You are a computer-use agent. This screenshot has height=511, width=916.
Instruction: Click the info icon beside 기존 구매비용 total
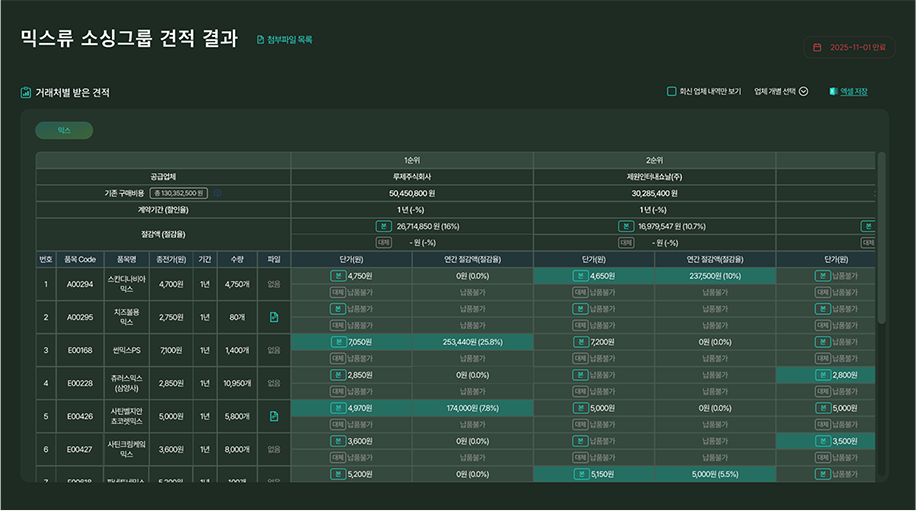[x=217, y=193]
